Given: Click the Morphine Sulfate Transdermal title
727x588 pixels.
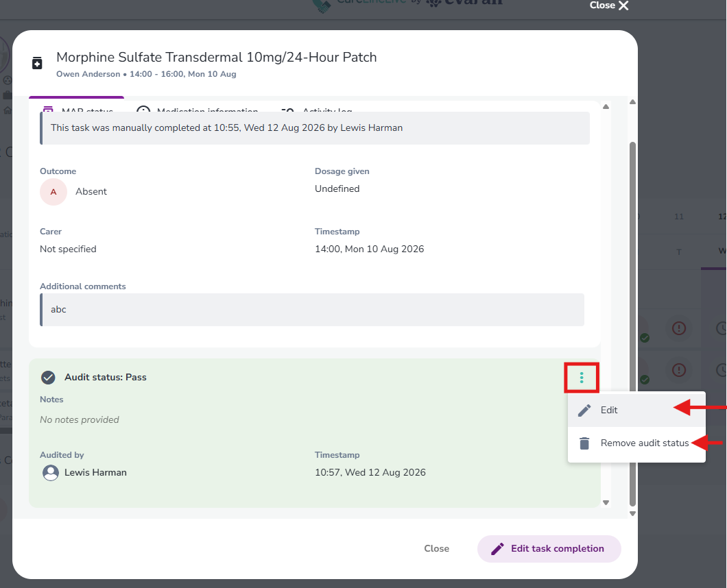Looking at the screenshot, I should pos(217,57).
